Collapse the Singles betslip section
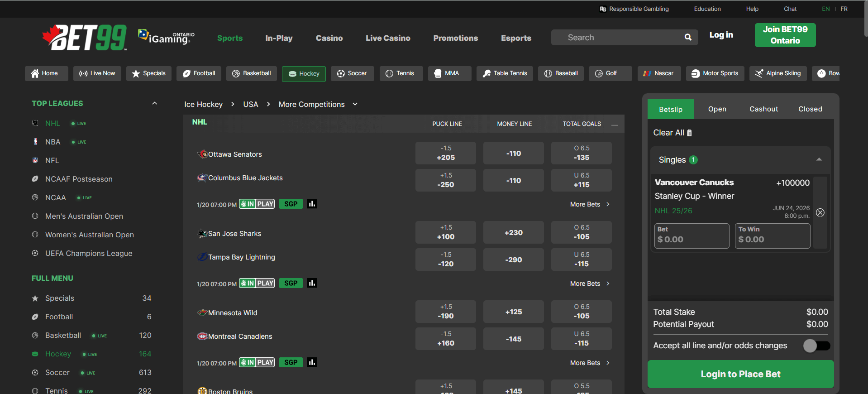This screenshot has height=394, width=868. pos(819,159)
